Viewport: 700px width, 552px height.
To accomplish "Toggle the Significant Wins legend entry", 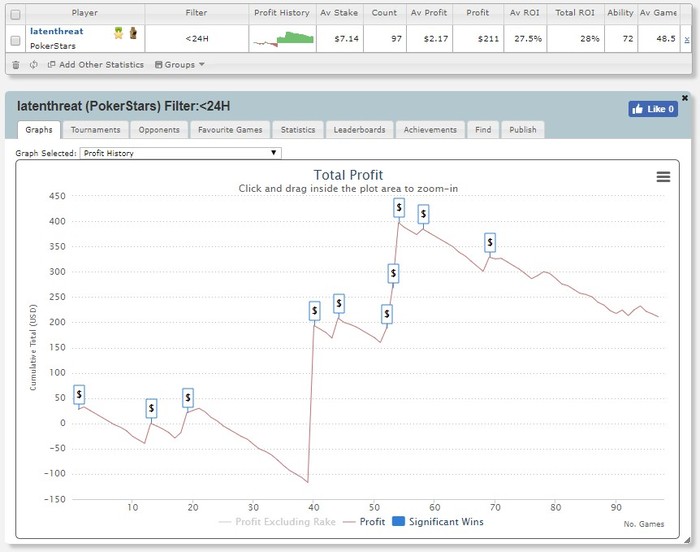I will click(438, 522).
